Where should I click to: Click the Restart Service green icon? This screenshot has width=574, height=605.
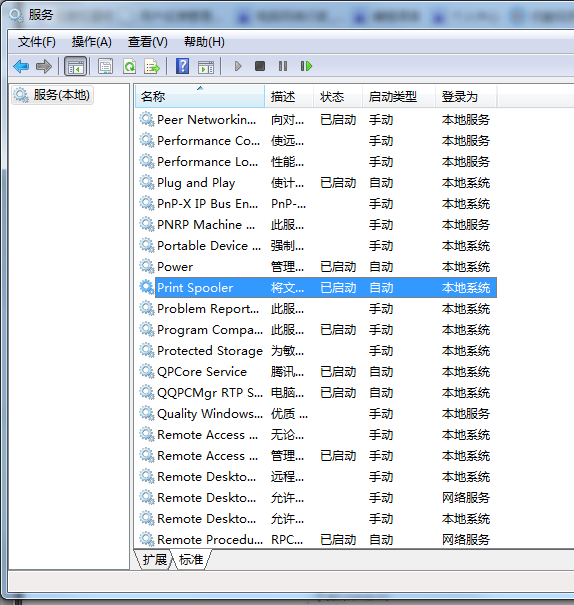click(x=306, y=66)
